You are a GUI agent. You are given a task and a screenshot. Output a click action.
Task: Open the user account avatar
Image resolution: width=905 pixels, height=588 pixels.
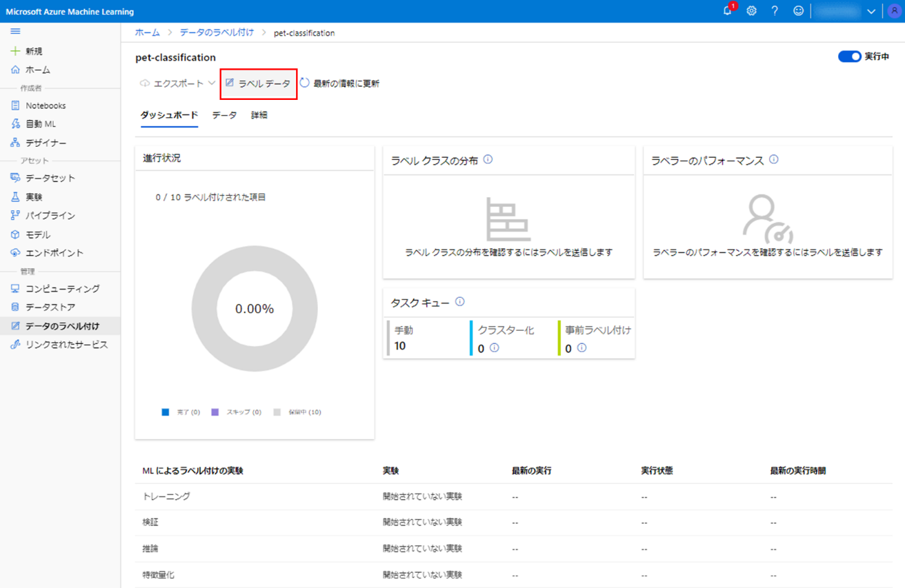(x=894, y=11)
